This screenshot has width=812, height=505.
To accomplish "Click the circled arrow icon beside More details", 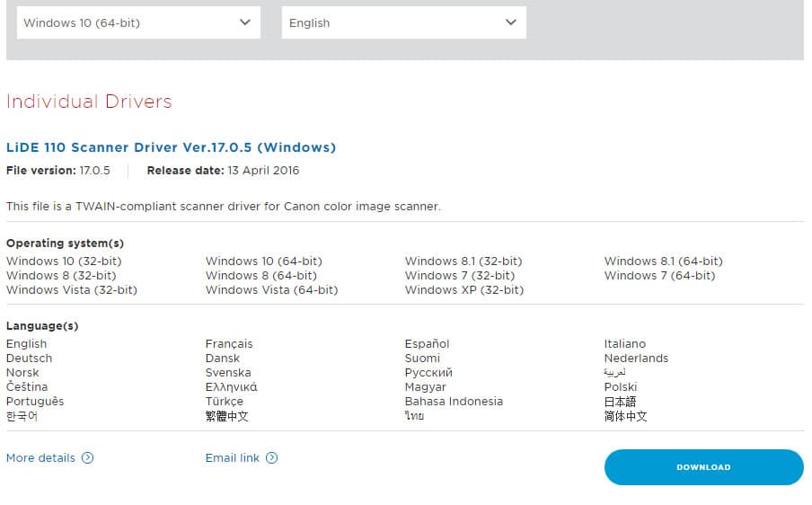I will click(87, 458).
